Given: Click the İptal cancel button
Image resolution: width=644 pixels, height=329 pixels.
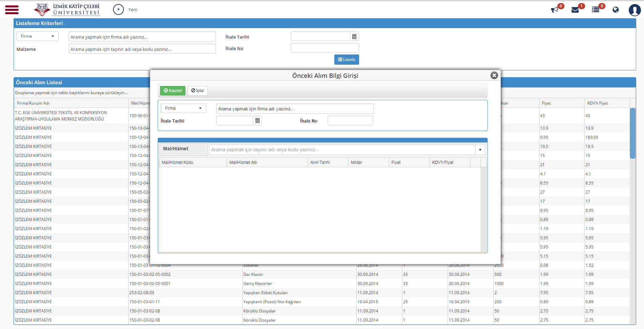Looking at the screenshot, I should point(198,91).
